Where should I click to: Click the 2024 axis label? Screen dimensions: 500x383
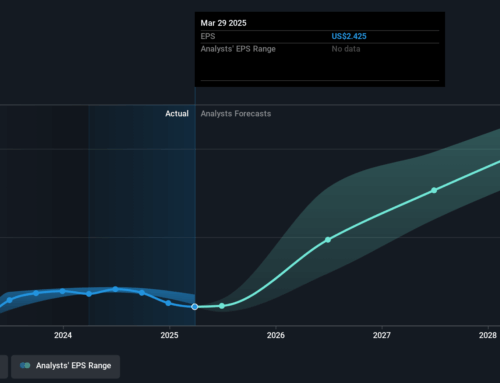point(63,335)
